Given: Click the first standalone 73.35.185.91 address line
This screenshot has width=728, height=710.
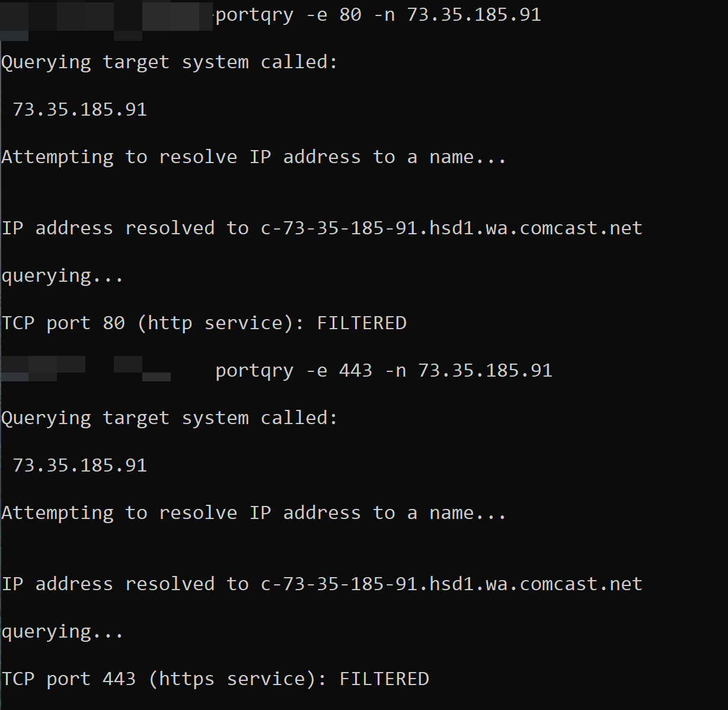Looking at the screenshot, I should tap(79, 110).
